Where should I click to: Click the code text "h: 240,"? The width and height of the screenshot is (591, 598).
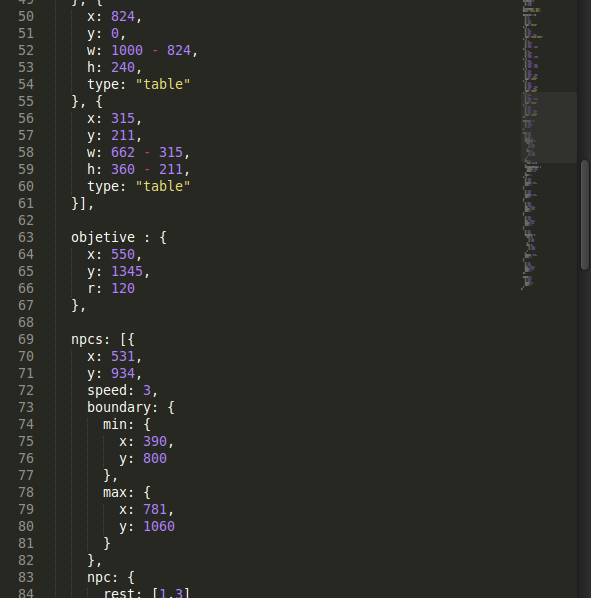(114, 68)
